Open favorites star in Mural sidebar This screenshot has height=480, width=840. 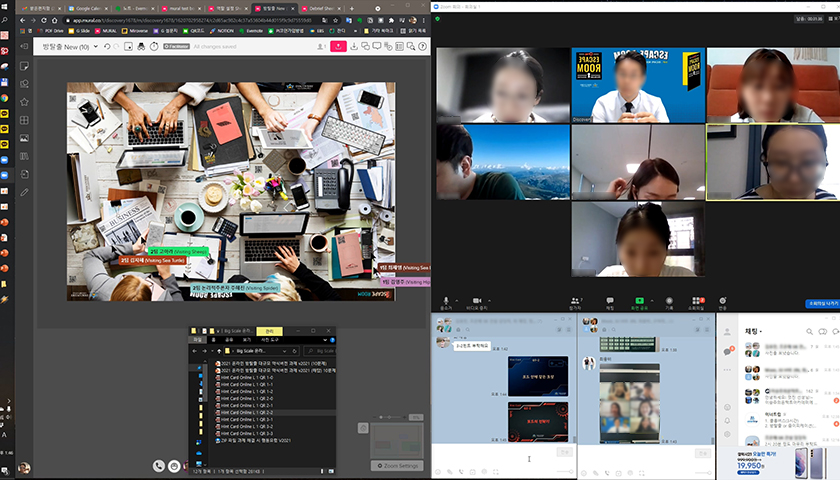coord(24,102)
